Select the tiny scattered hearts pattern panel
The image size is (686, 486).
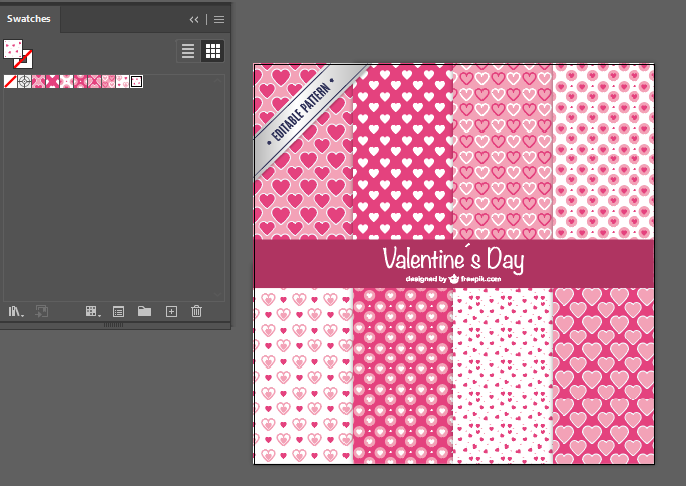[503, 375]
